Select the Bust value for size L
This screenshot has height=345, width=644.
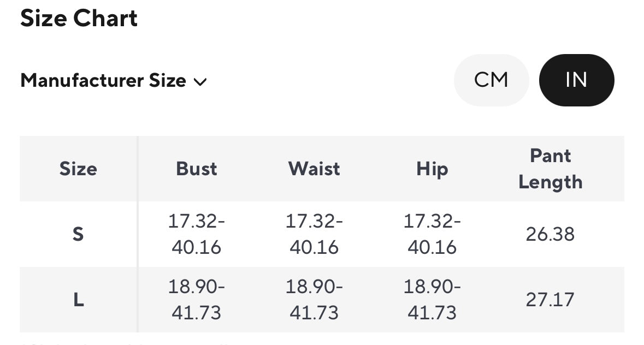(x=197, y=300)
